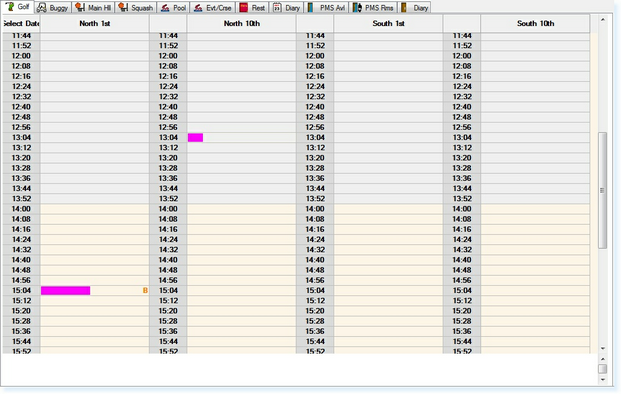The image size is (621, 394).
Task: Switch to the Squash tab
Action: point(136,8)
